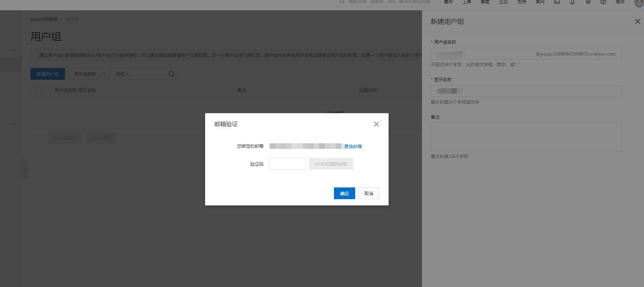
Task: Click the sidebar collapse handle arrow
Action: (x=25, y=169)
